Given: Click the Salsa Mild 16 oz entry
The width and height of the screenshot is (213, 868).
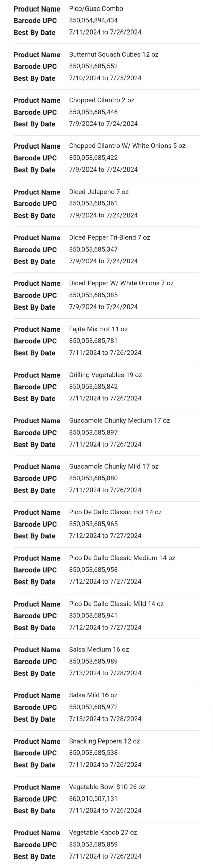Looking at the screenshot, I should pos(93,695).
